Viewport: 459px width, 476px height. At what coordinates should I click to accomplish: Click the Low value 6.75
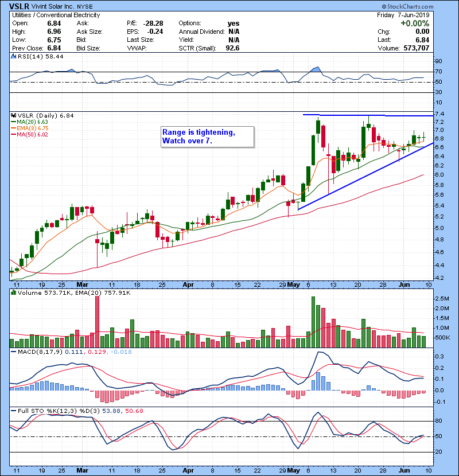54,40
